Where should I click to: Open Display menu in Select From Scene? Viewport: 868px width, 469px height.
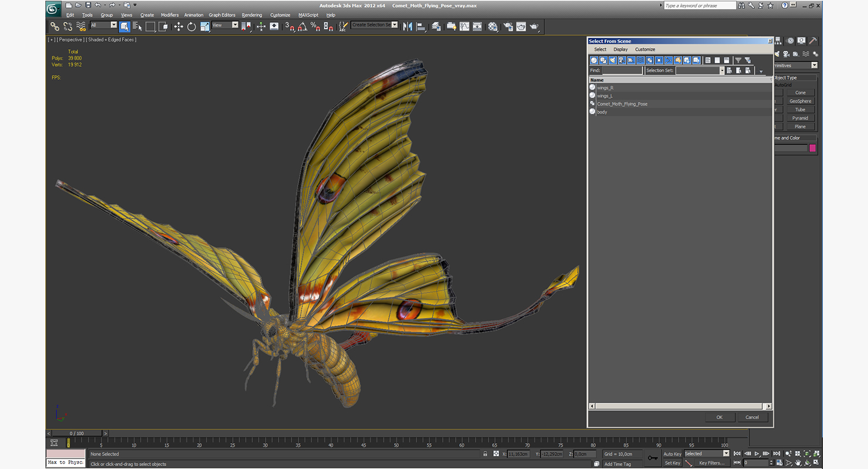click(x=621, y=49)
